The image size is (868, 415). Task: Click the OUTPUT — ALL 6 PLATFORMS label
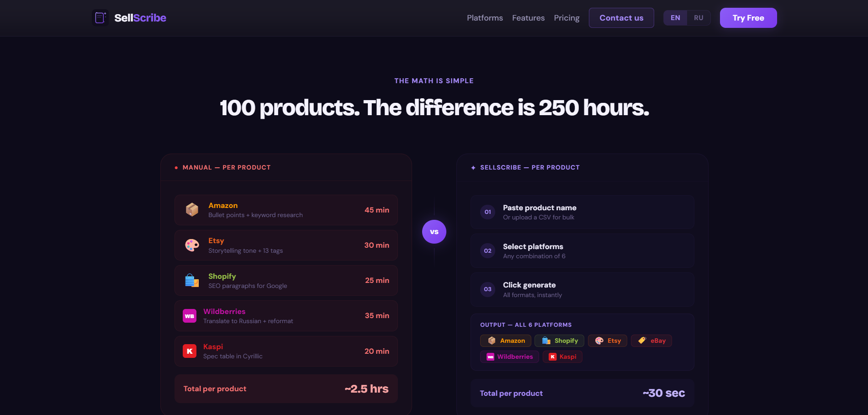point(526,325)
